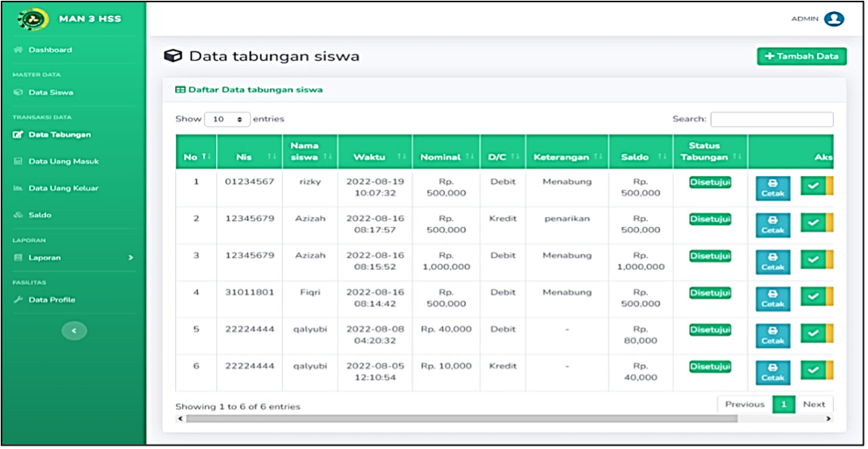Open Data Uang Masuk in the sidebar
Image resolution: width=868 pixels, height=449 pixels.
pos(64,161)
